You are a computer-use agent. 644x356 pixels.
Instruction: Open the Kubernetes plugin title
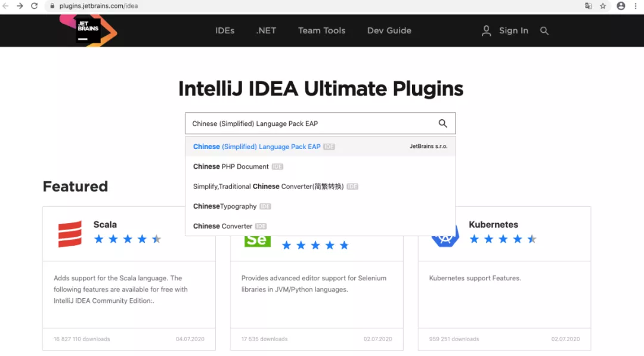tap(493, 225)
